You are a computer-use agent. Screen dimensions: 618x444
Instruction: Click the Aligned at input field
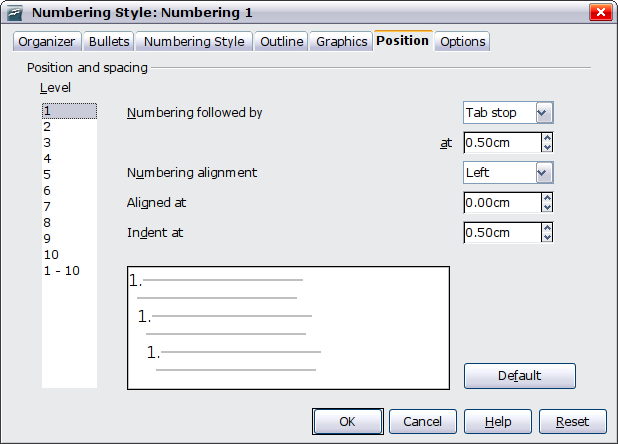(501, 203)
